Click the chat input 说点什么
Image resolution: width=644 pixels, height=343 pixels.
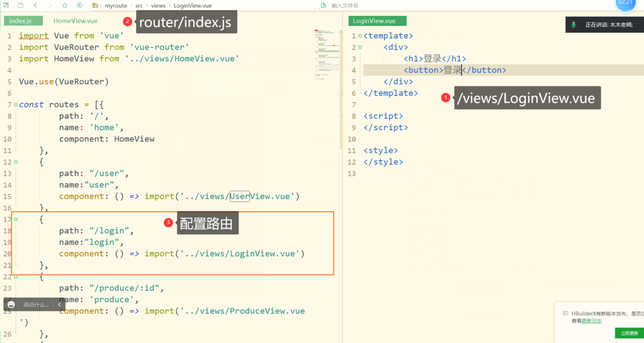click(x=36, y=305)
